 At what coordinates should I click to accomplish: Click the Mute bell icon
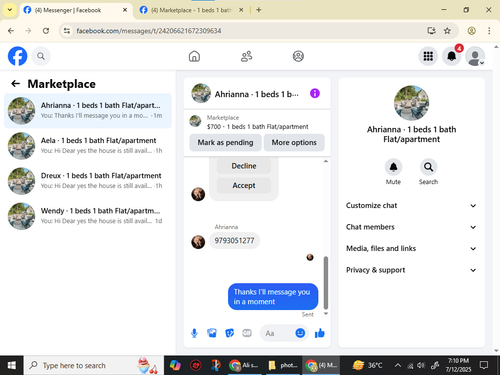tap(393, 167)
